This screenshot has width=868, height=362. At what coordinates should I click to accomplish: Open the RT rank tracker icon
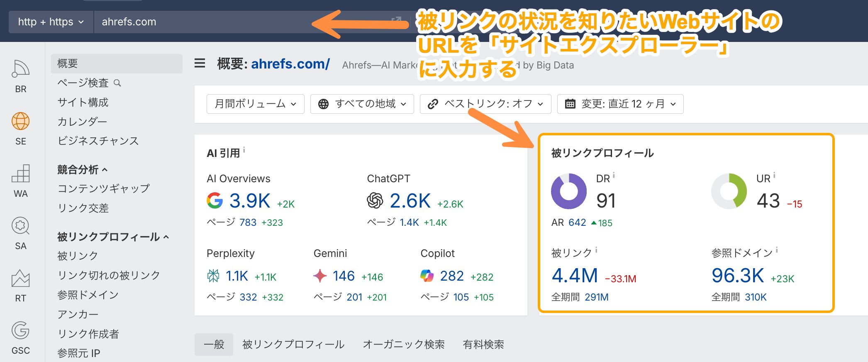point(20,279)
